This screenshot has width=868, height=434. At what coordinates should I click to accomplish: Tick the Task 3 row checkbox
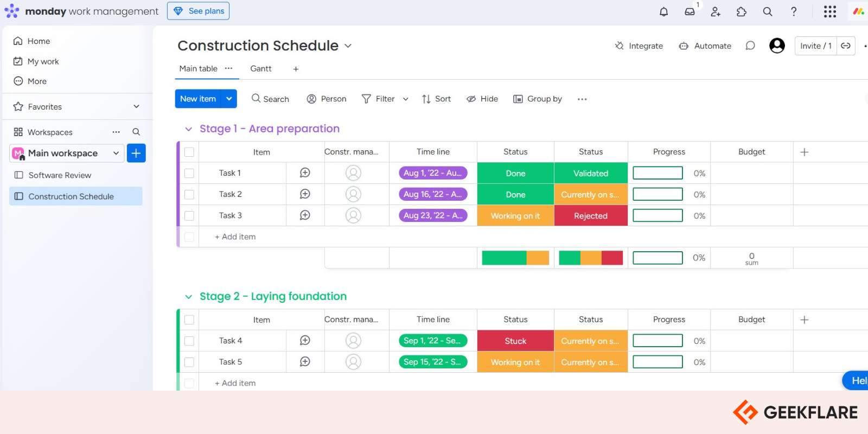pos(189,216)
